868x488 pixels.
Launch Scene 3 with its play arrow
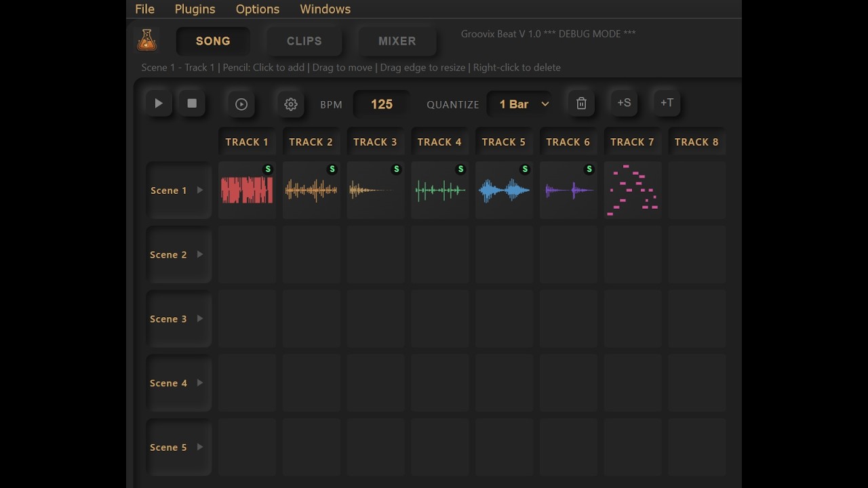point(200,319)
